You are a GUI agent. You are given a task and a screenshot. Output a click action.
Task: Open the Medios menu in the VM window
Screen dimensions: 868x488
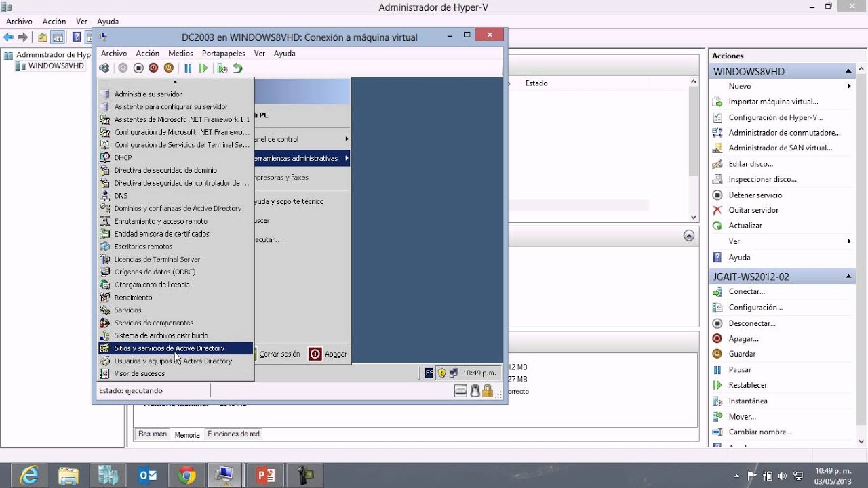[x=180, y=53]
